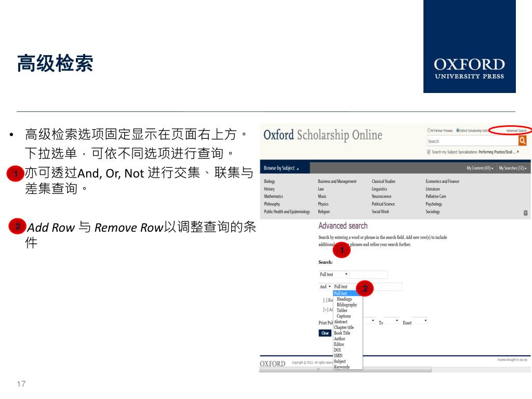Choose Author from the dropdown list

pyautogui.click(x=339, y=339)
